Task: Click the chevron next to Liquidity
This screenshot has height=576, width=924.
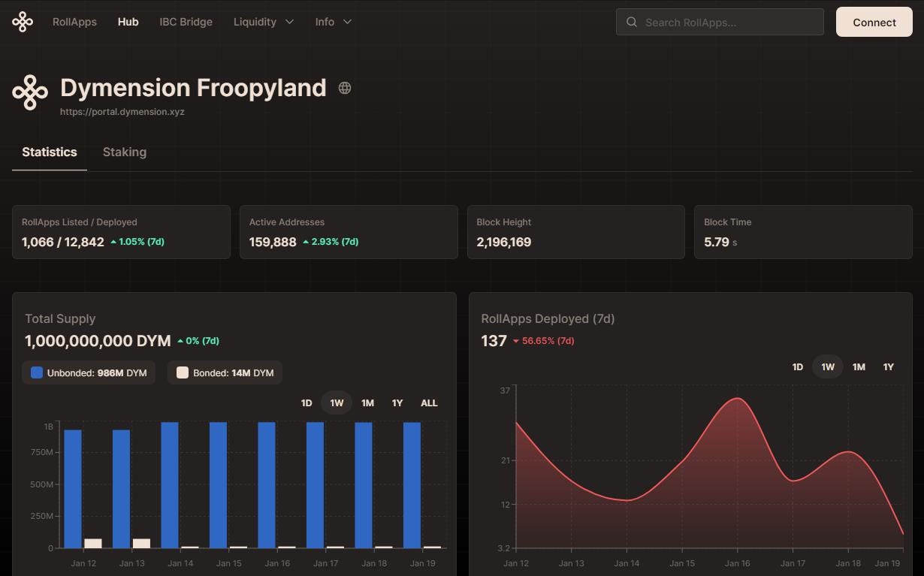Action: pos(289,22)
